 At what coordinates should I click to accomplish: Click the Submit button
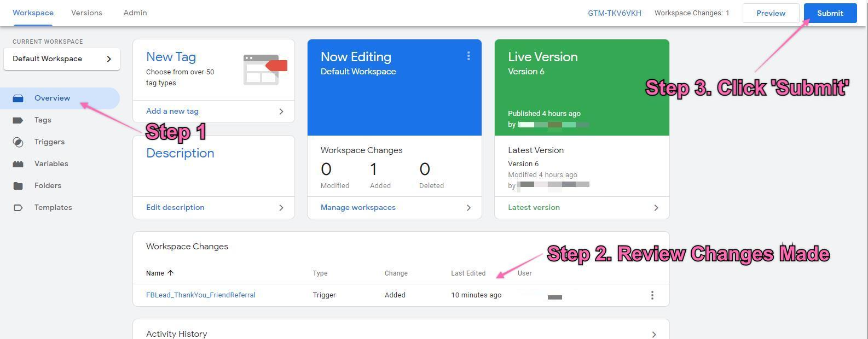click(830, 13)
